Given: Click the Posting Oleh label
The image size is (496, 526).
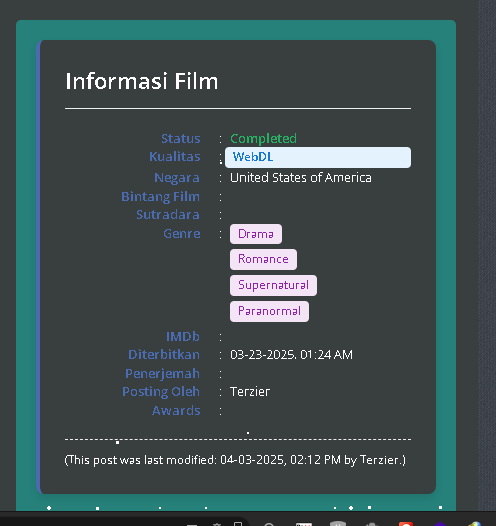Looking at the screenshot, I should coord(161,392).
